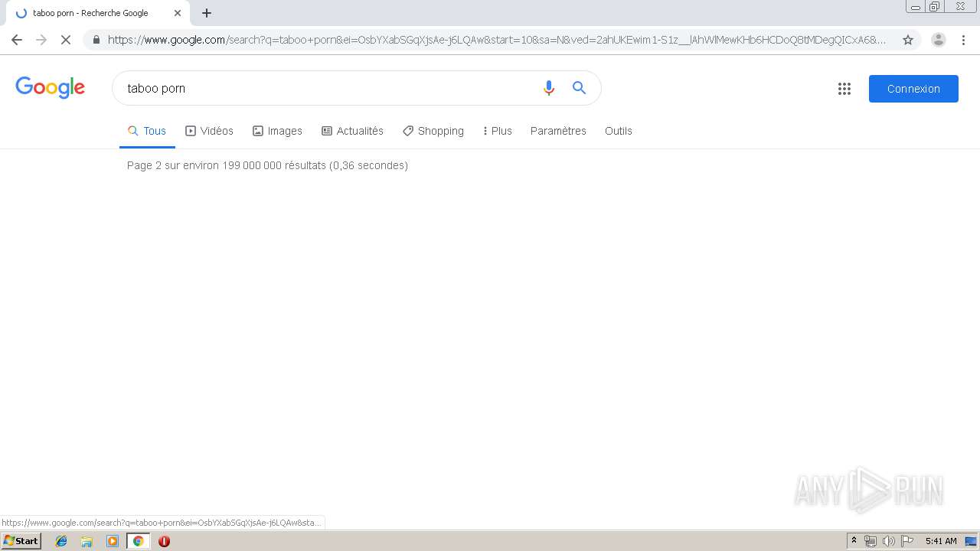
Task: Close the 'taboo porn - Recherche Google' tab
Action: (178, 13)
